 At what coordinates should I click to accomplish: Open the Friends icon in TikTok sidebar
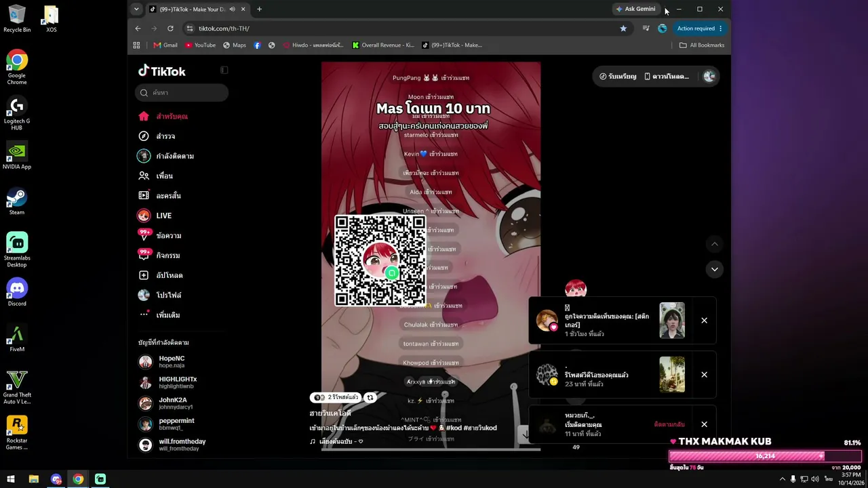tap(144, 176)
